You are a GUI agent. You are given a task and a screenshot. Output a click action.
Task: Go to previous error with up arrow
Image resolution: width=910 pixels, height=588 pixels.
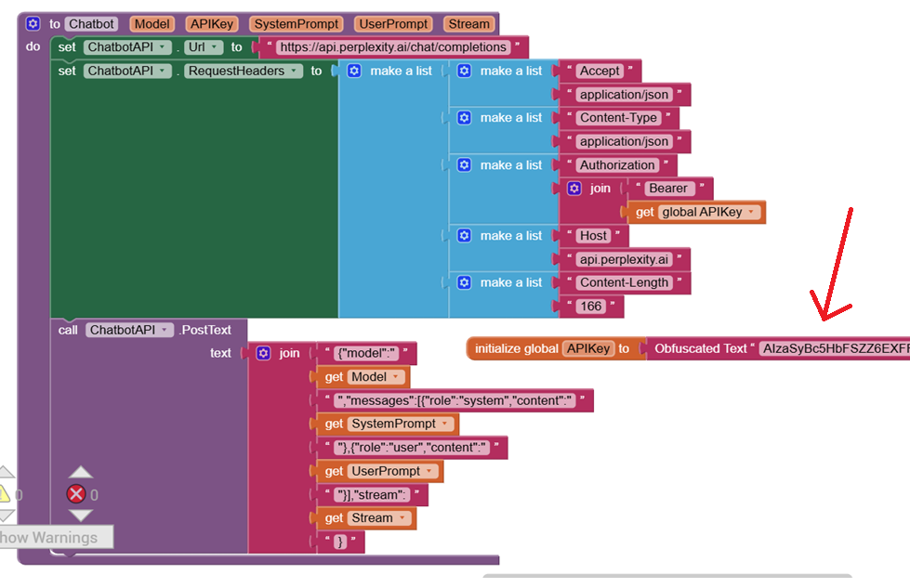pos(80,472)
